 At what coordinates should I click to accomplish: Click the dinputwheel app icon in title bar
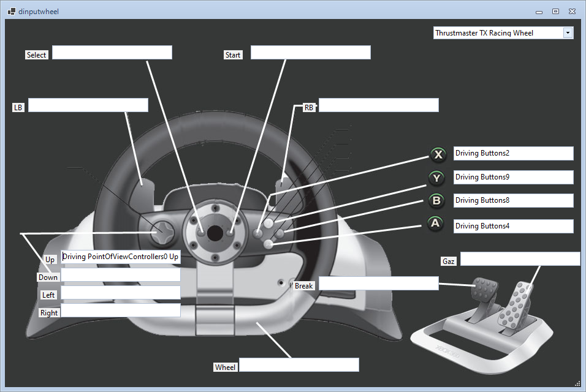click(12, 12)
